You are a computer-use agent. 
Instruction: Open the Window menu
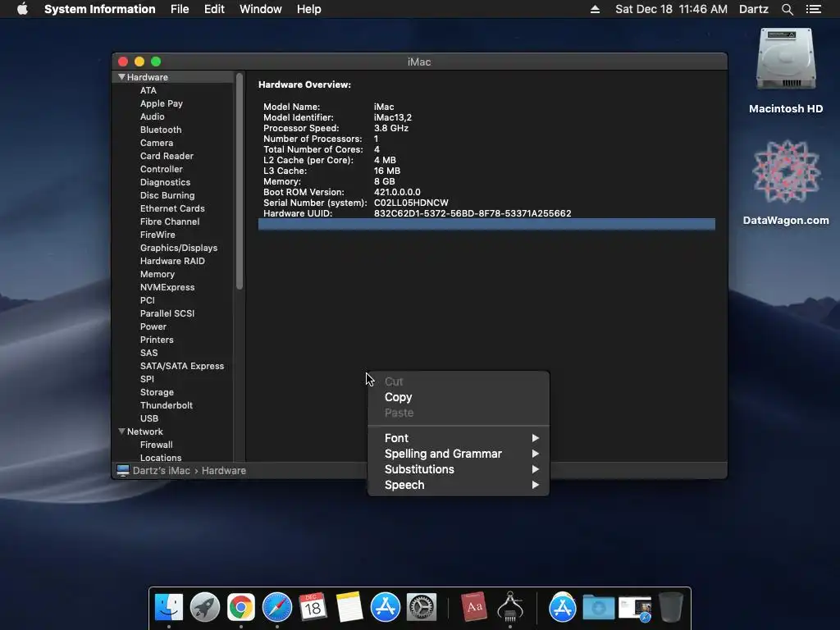[x=260, y=9]
